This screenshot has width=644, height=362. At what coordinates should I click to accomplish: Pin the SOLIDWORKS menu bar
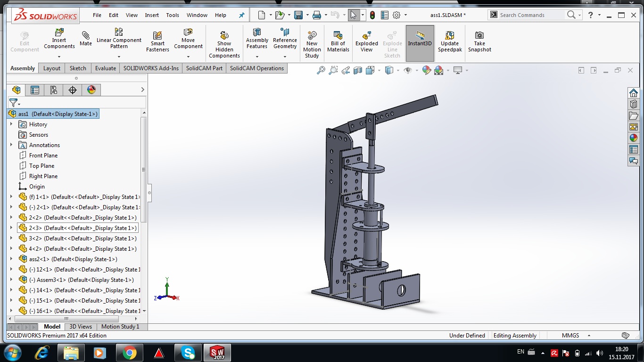pyautogui.click(x=242, y=15)
